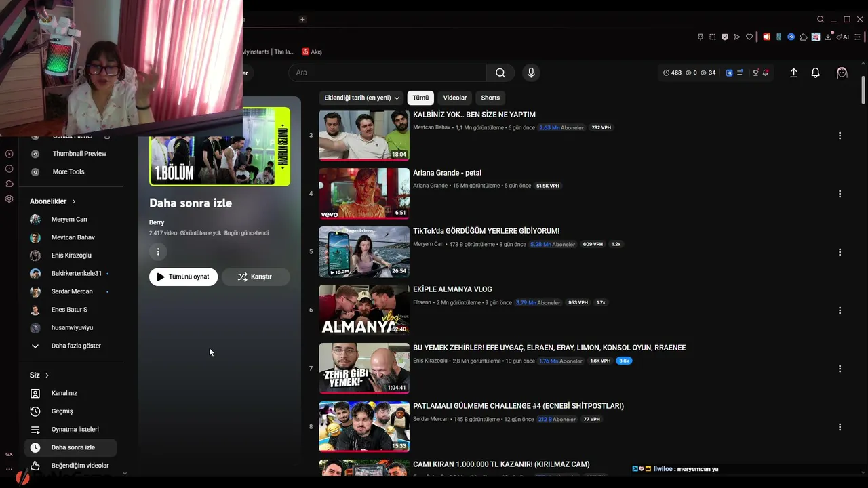Viewport: 868px width, 488px height.
Task: Open 'Oynatma listeleri' in the sidebar
Action: tap(71, 429)
